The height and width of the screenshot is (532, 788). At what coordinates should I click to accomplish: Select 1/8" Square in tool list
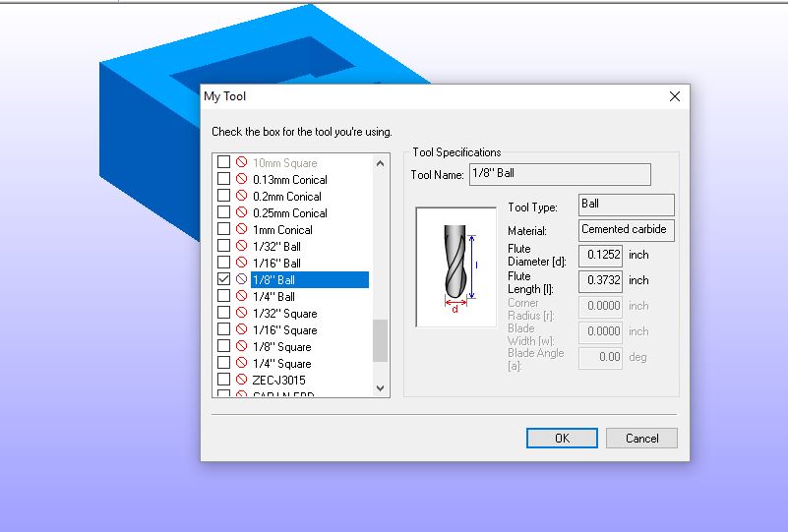tap(282, 347)
